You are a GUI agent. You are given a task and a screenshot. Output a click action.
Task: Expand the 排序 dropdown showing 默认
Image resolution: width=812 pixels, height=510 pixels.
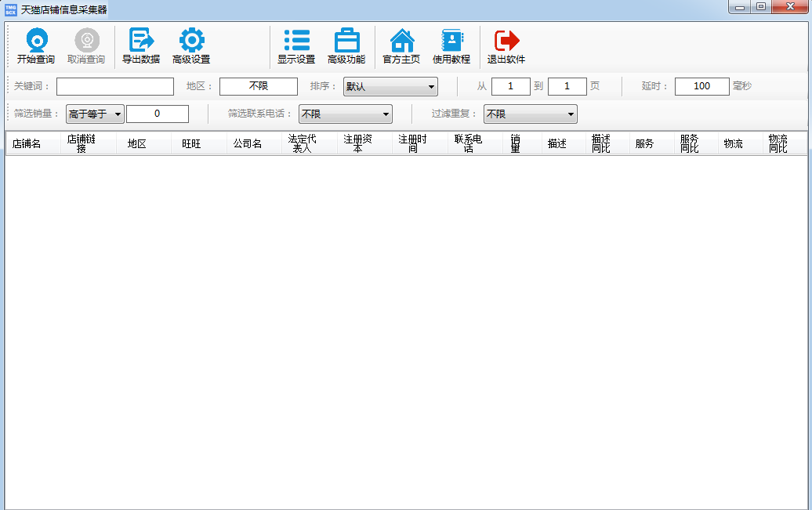point(390,86)
